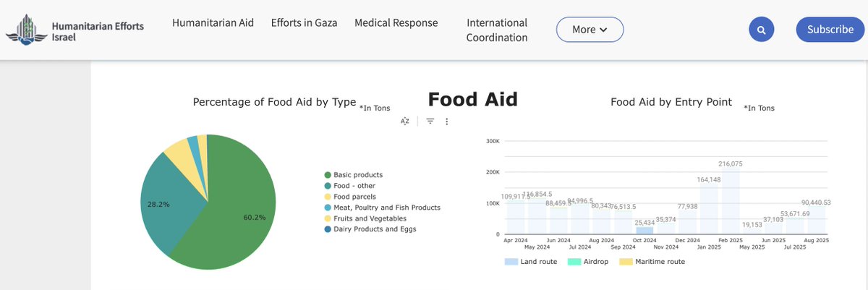The image size is (868, 290).
Task: Toggle Fruits and Vegetables legend entry
Action: [370, 218]
